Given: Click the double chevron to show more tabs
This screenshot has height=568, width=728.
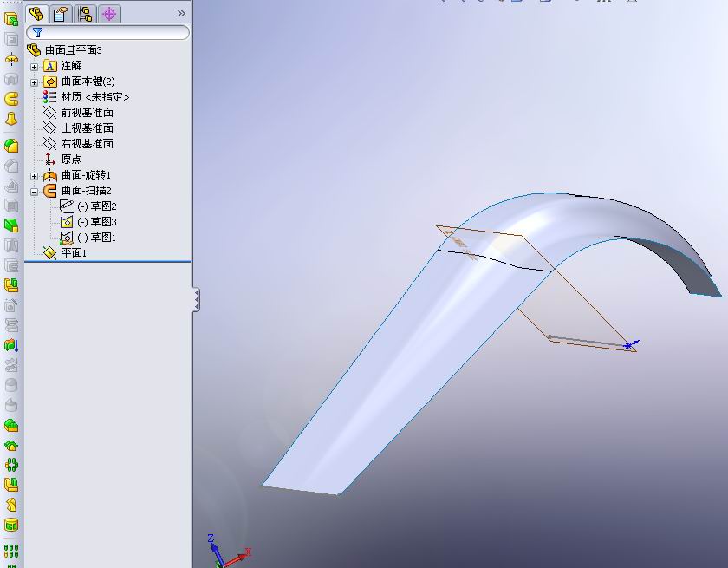Looking at the screenshot, I should [181, 14].
